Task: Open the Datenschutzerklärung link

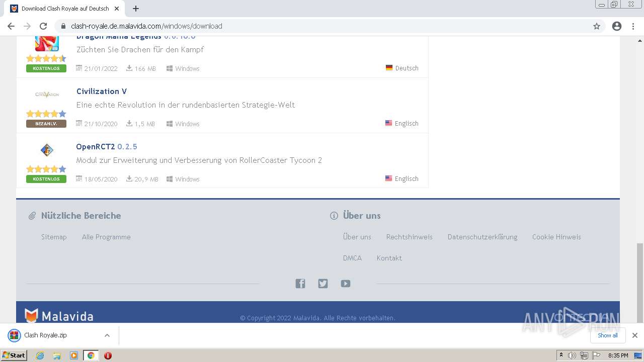Action: pyautogui.click(x=482, y=237)
